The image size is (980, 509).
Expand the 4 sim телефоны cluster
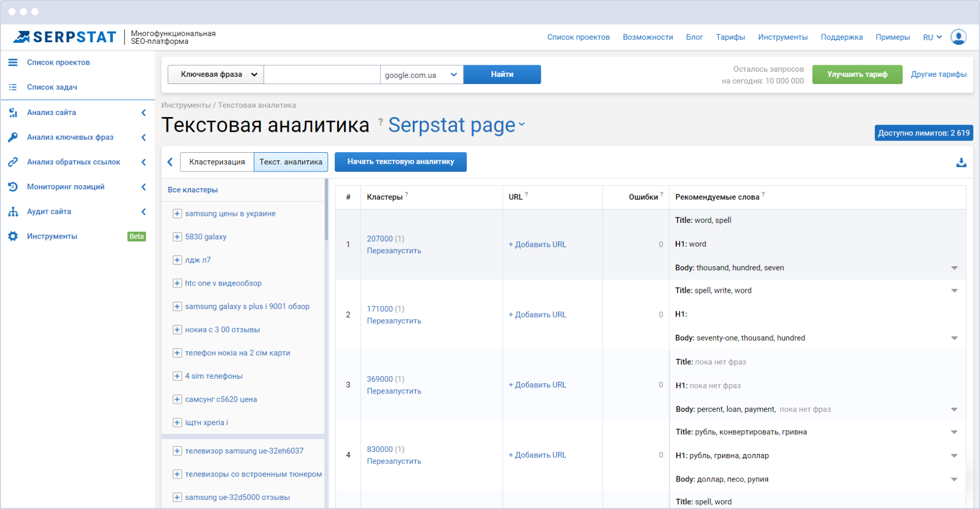[177, 376]
